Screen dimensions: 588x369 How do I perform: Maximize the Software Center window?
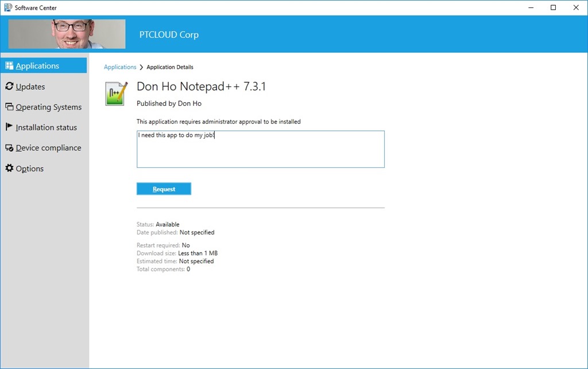(553, 7)
